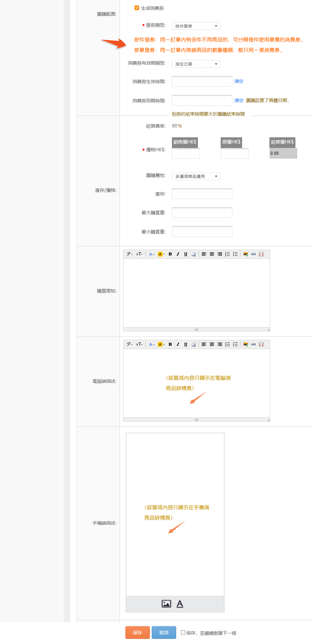This screenshot has height=644, width=312.
Task: Check 保存，並繼續創建下一條 option
Action: (183, 632)
